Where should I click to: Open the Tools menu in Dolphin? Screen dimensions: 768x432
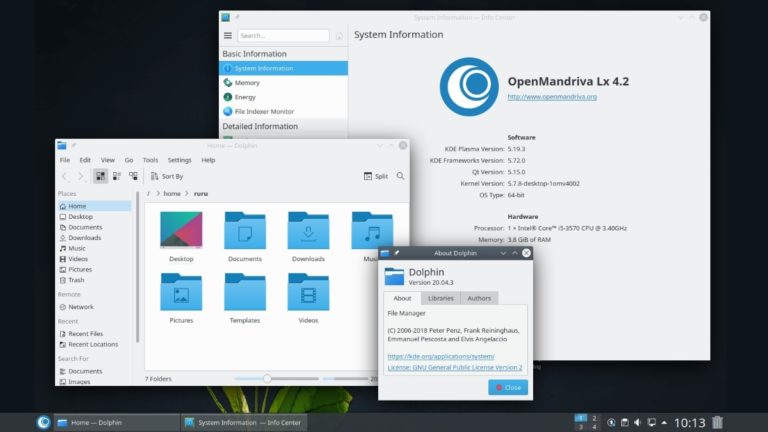[x=150, y=160]
